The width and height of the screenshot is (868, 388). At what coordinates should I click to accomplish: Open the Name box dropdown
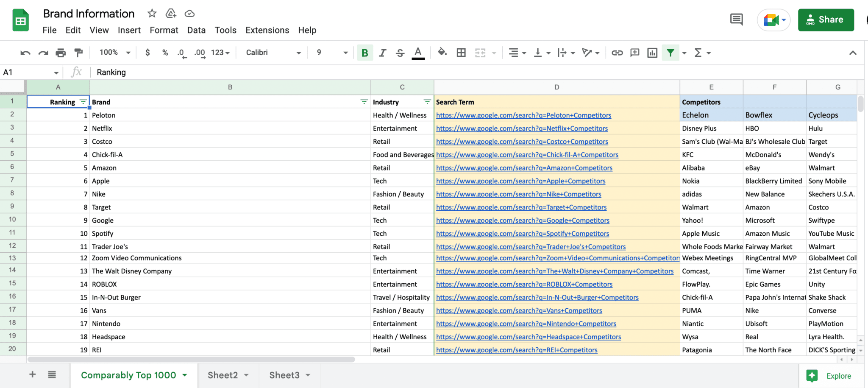(56, 73)
